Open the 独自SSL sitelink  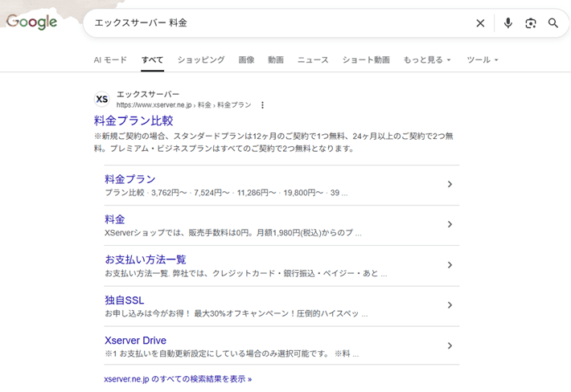point(124,300)
